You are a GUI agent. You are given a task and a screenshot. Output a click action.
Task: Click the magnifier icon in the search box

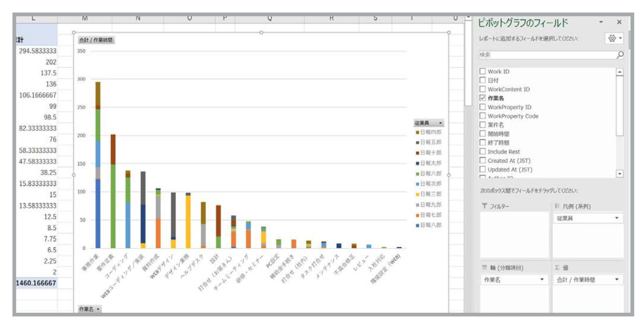619,55
